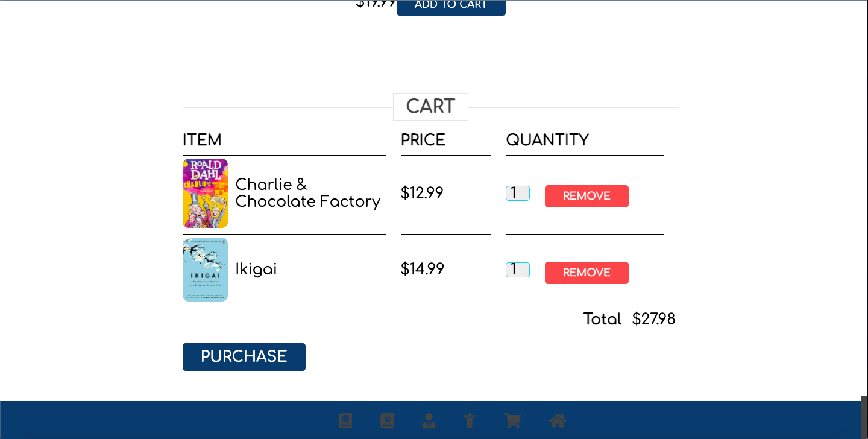Open the shopping cart icon in footer
The width and height of the screenshot is (868, 439).
(512, 420)
